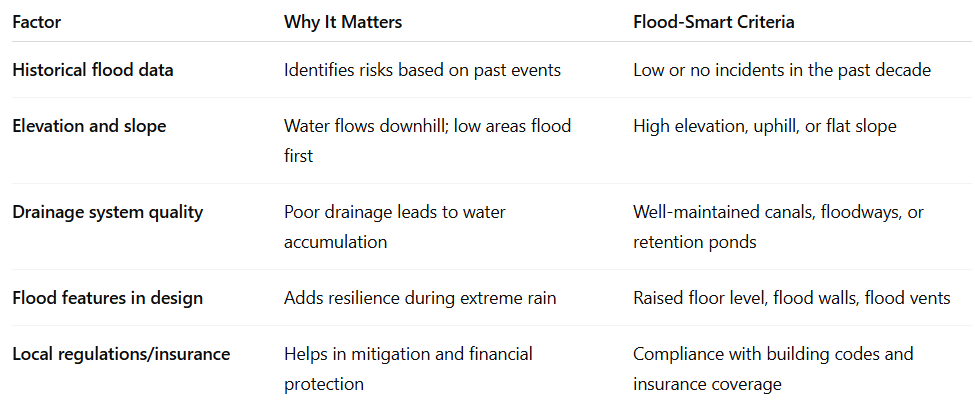Select the Flood features in design cell
The image size is (975, 420).
(x=108, y=298)
